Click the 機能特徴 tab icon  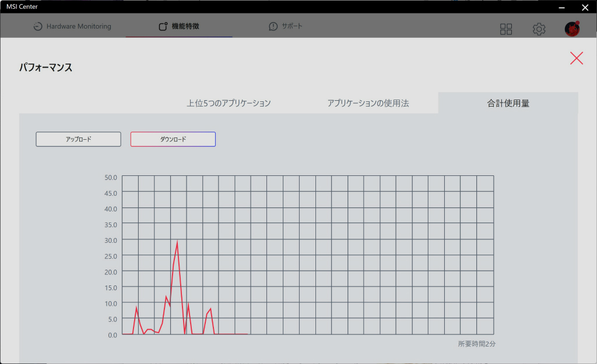[163, 26]
